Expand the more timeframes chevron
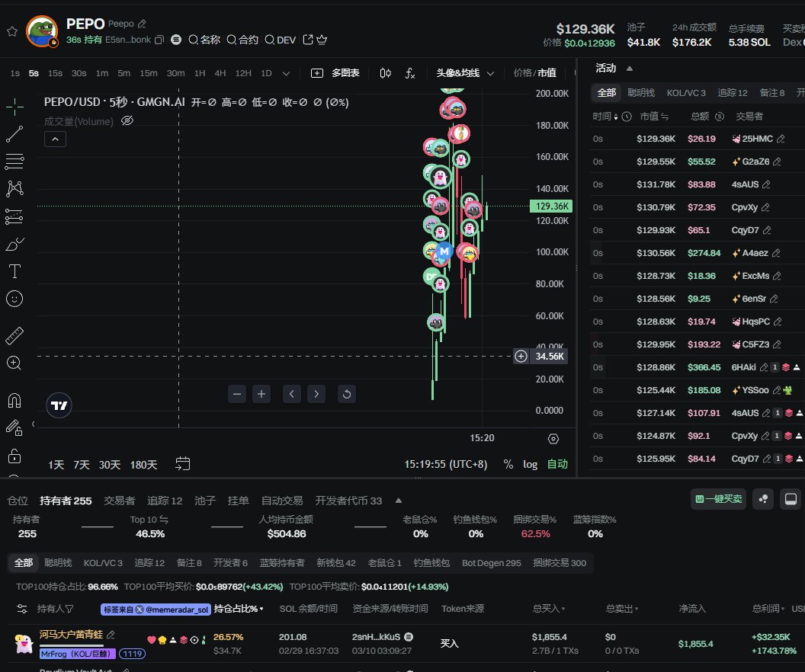 point(286,73)
